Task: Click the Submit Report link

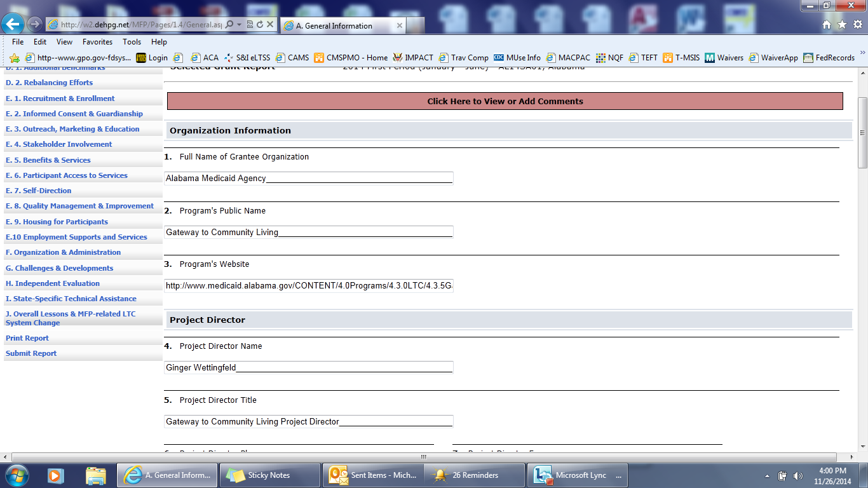Action: point(31,353)
